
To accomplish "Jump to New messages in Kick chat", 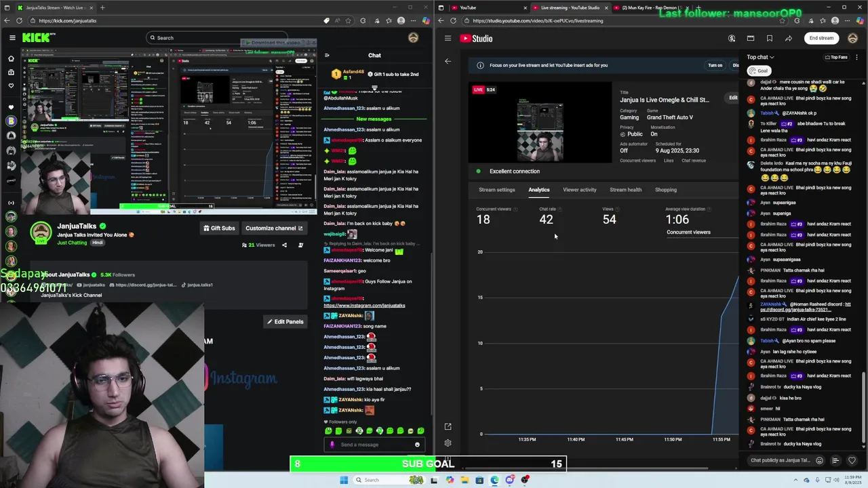I will [x=374, y=119].
